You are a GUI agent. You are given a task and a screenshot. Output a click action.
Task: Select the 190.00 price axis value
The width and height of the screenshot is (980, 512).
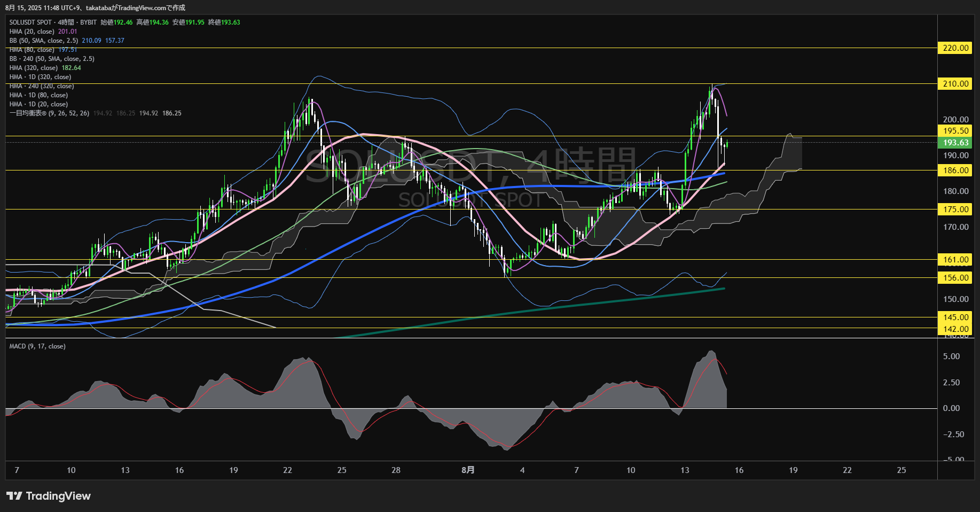955,155
